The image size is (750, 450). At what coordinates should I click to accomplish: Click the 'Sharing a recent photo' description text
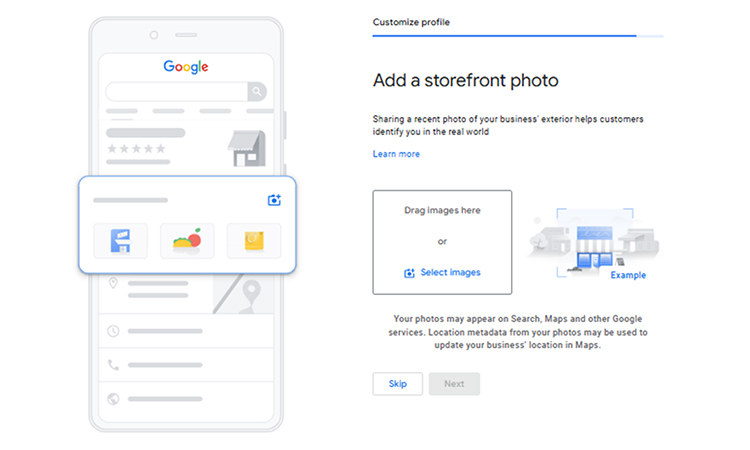[x=508, y=125]
